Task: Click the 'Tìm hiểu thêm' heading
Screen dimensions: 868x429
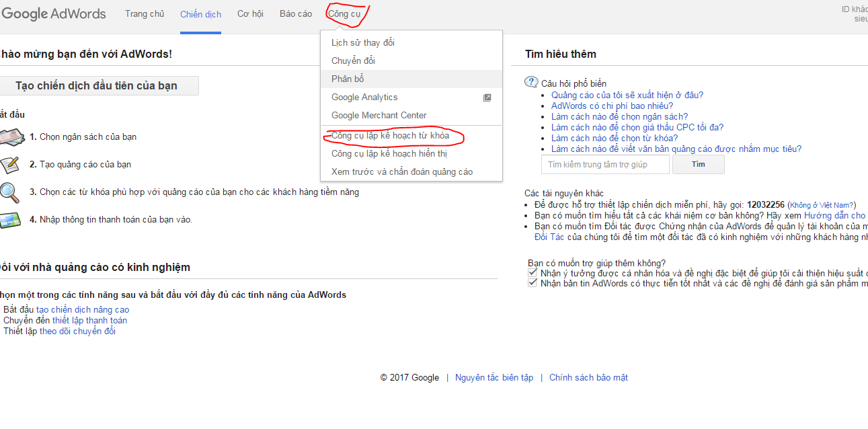Action: (561, 54)
